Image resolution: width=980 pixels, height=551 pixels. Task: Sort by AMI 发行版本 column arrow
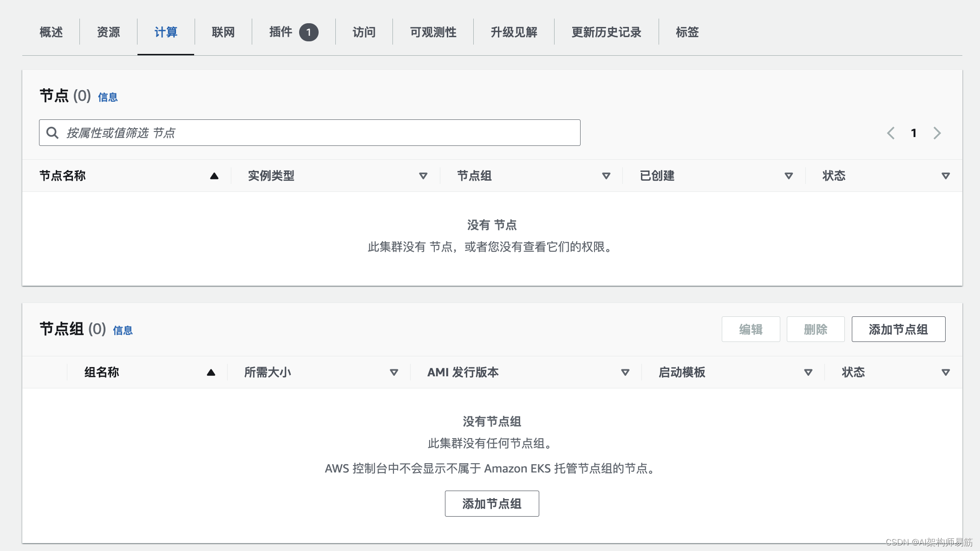click(625, 372)
